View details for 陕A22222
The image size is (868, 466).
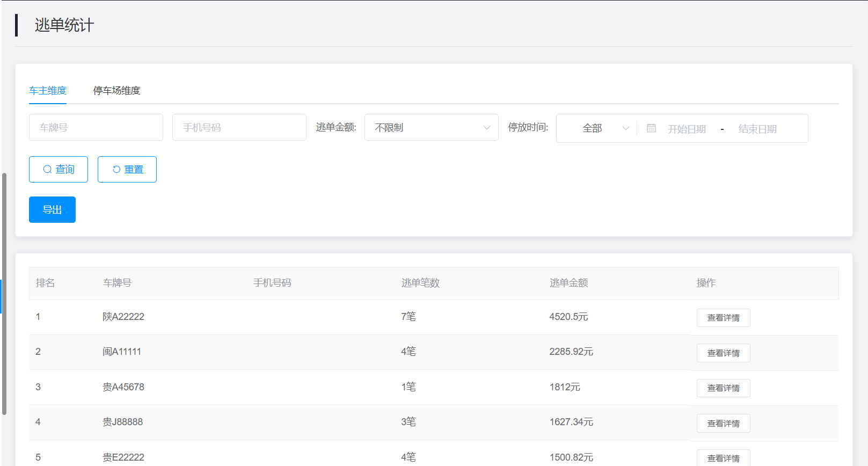723,318
